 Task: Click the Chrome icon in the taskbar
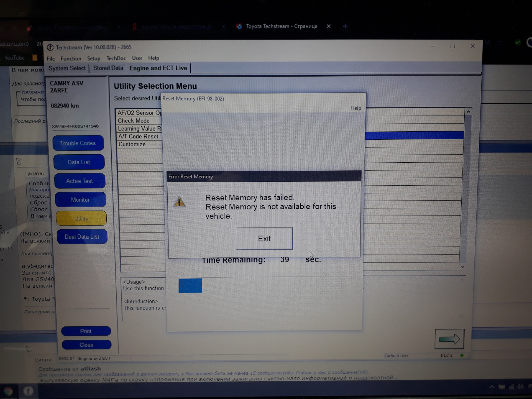(8, 391)
